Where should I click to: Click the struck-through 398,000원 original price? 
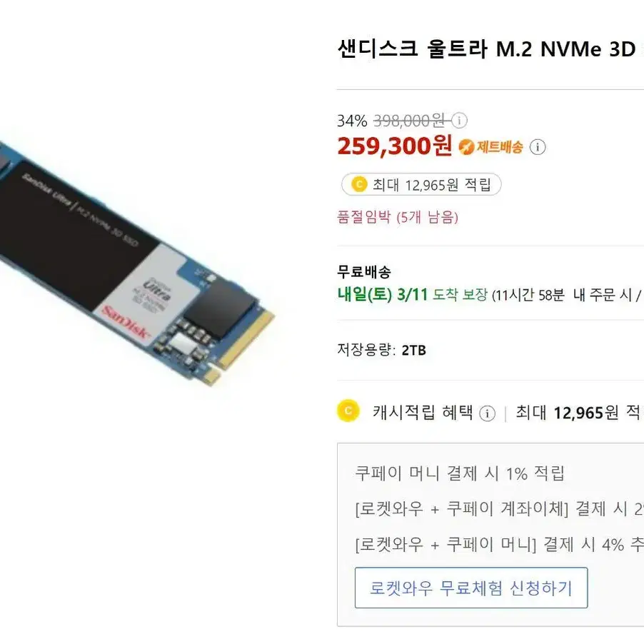(409, 121)
